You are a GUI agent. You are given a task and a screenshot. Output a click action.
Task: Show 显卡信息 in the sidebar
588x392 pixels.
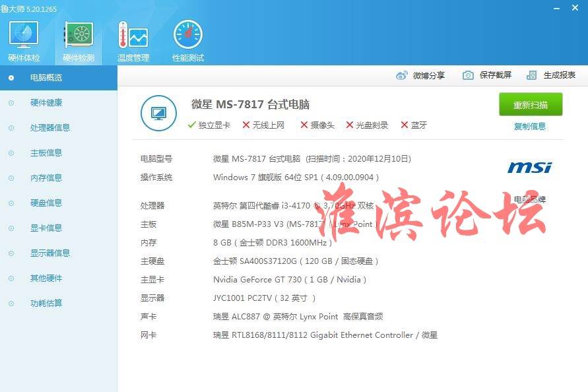click(x=59, y=228)
